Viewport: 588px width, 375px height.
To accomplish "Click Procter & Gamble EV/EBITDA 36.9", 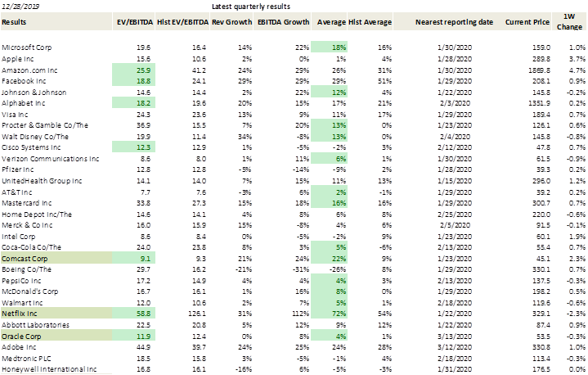I will tap(143, 125).
